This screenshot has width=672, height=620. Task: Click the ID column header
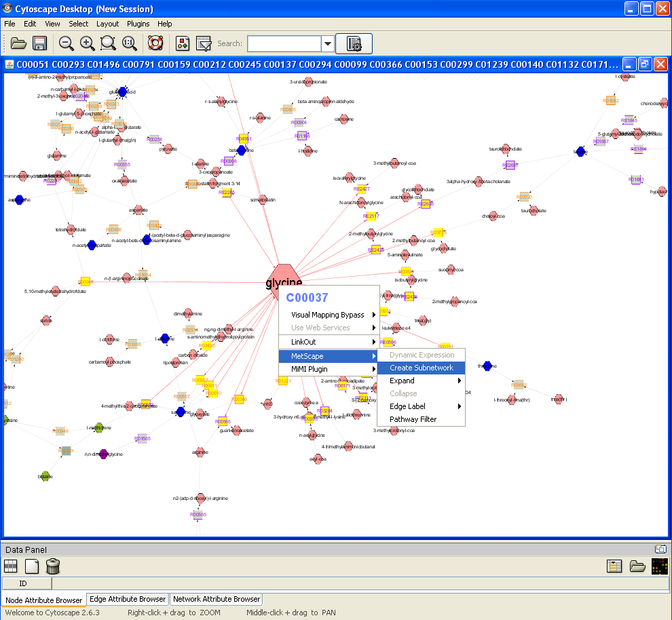coord(26,583)
